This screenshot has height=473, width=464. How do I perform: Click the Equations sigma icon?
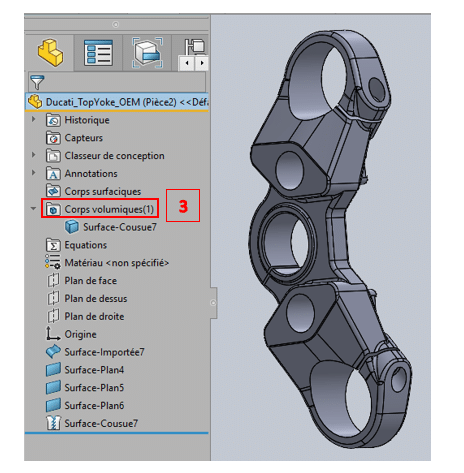pos(53,245)
